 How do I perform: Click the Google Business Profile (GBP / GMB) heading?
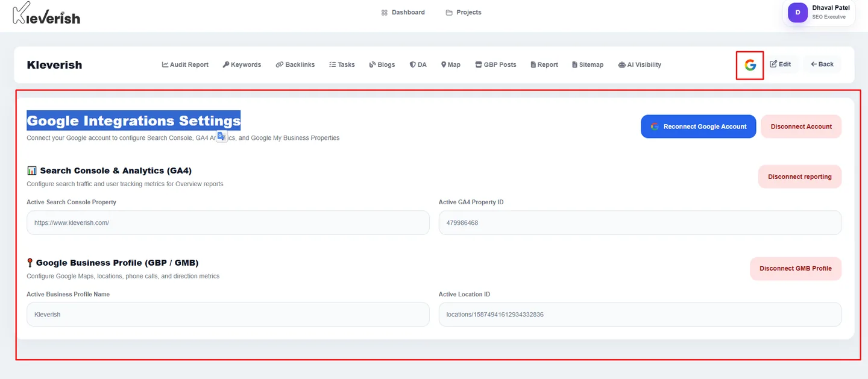(113, 263)
